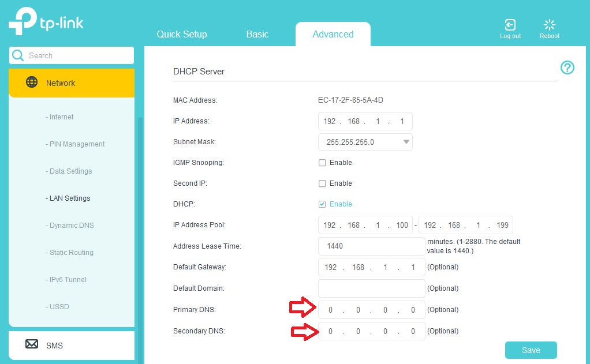Tick the Second IP Enable checkbox
Screen dimensions: 590x364
tap(322, 183)
